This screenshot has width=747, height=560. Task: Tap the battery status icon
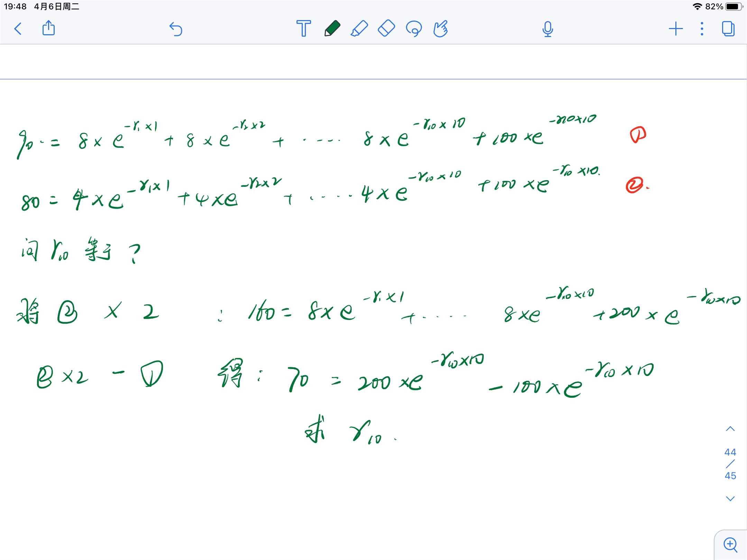coord(734,7)
